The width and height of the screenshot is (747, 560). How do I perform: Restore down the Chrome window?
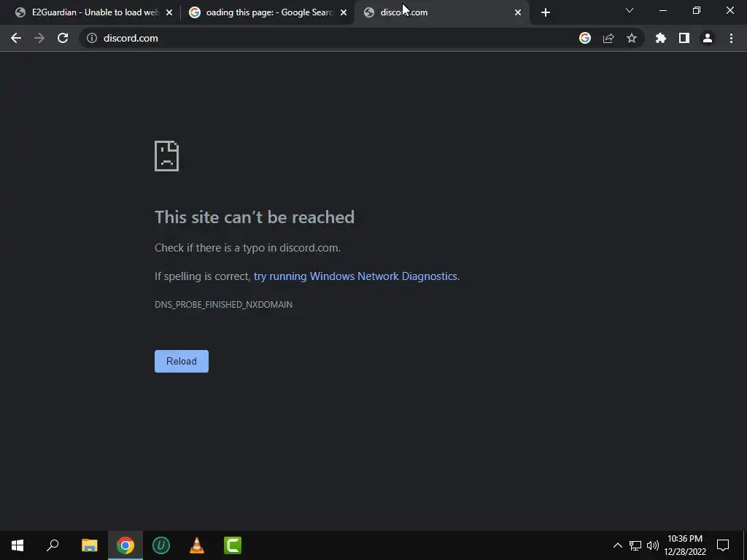(697, 10)
